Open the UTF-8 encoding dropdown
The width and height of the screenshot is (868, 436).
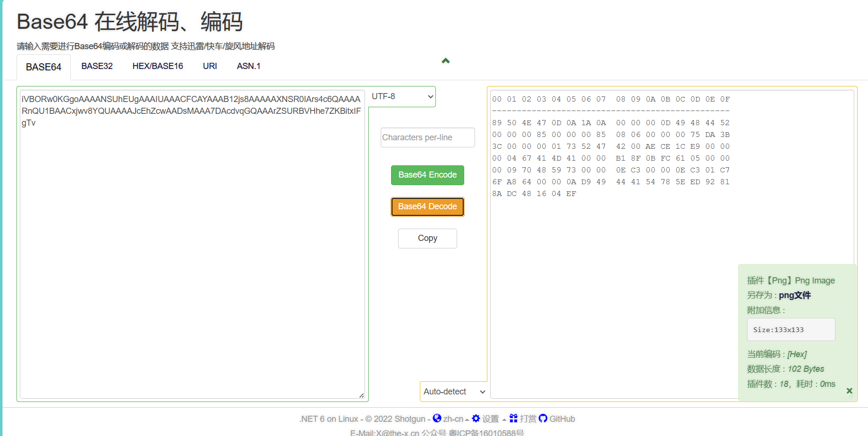pyautogui.click(x=402, y=96)
